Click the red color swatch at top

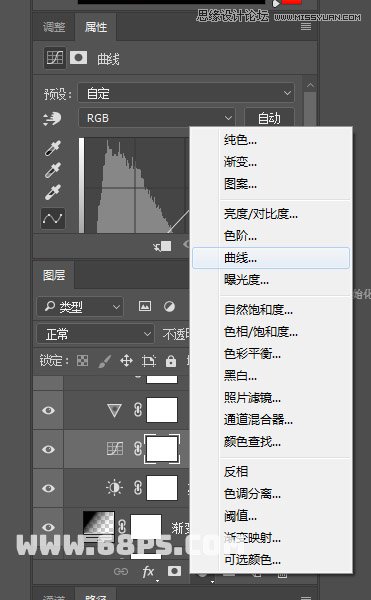292,2
